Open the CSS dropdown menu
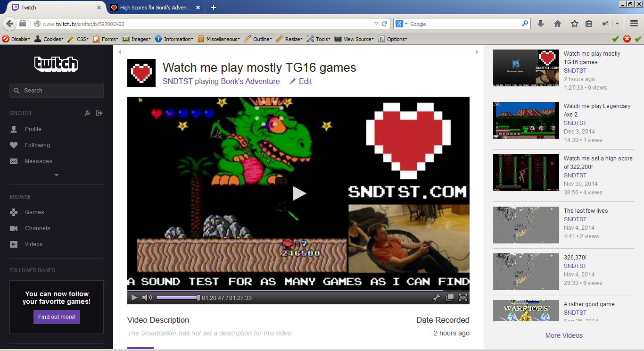644x351 pixels. point(78,39)
